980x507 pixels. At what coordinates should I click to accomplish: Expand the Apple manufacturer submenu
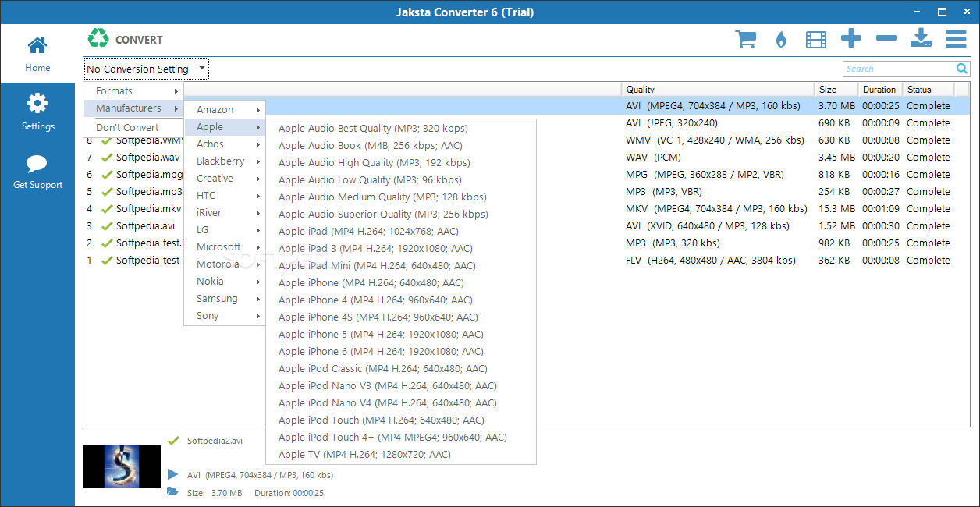pyautogui.click(x=225, y=127)
